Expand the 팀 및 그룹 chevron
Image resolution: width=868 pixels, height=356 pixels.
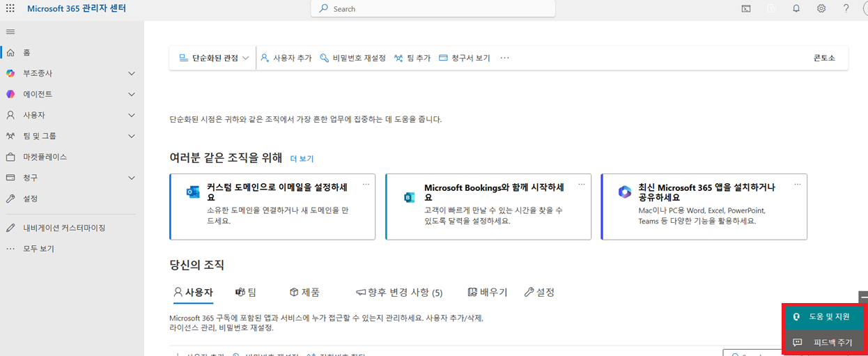tap(132, 136)
